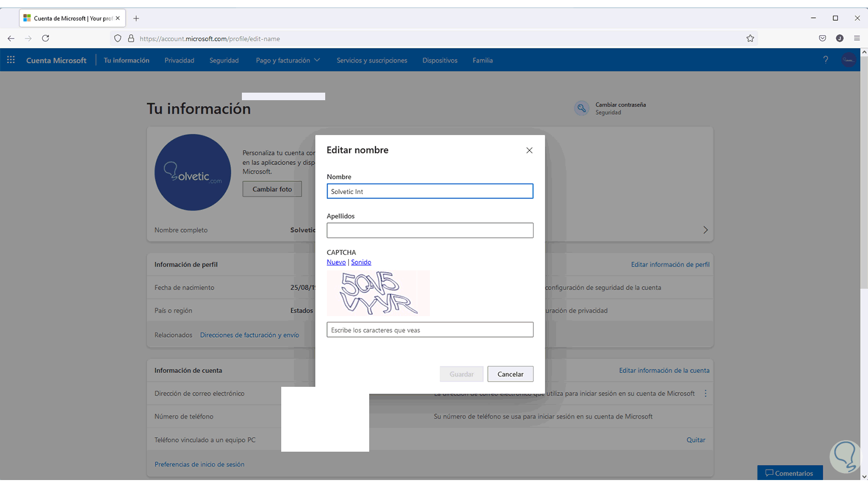Open the Dispositivos menu item
Screen dimensions: 868x487
[440, 60]
